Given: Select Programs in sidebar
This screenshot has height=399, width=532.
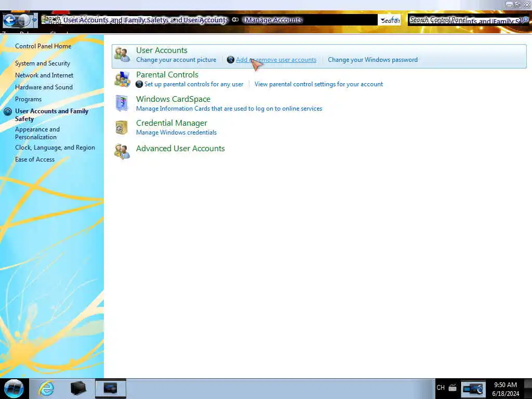Looking at the screenshot, I should pos(28,99).
